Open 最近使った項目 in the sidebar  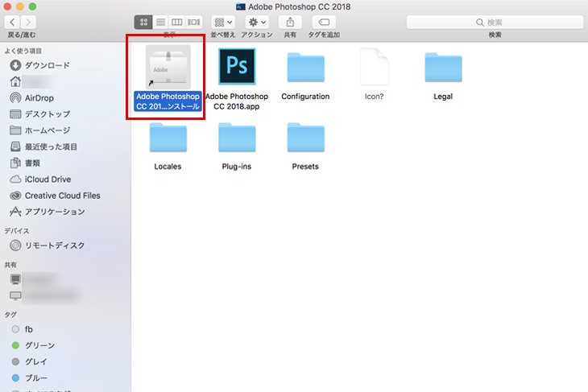click(x=43, y=146)
